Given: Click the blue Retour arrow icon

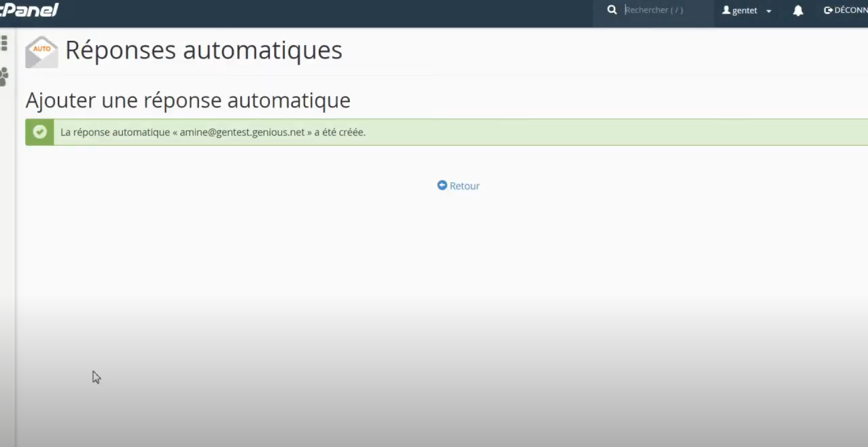Looking at the screenshot, I should click(x=442, y=185).
